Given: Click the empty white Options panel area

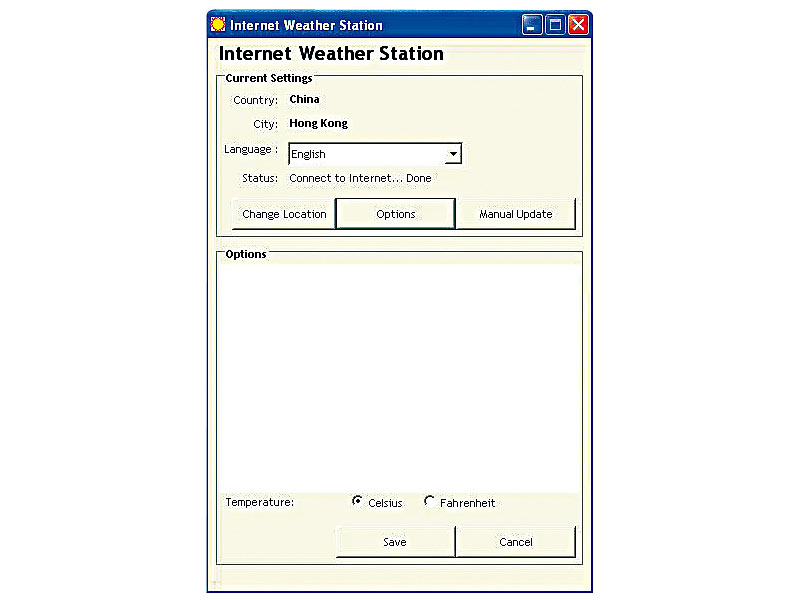Looking at the screenshot, I should click(398, 375).
